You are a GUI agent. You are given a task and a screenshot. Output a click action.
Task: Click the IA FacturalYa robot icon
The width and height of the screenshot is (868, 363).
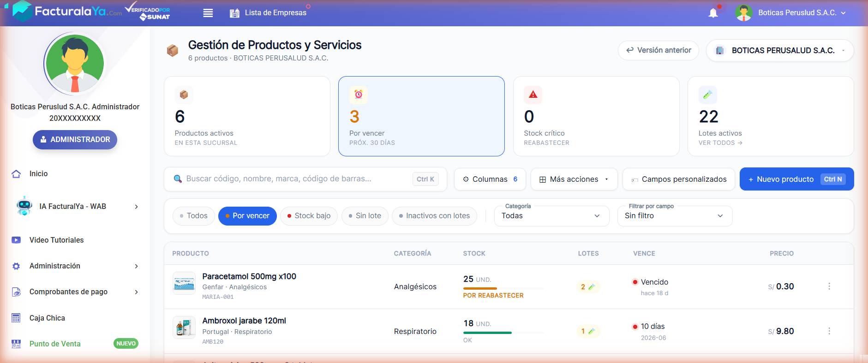[x=24, y=206]
